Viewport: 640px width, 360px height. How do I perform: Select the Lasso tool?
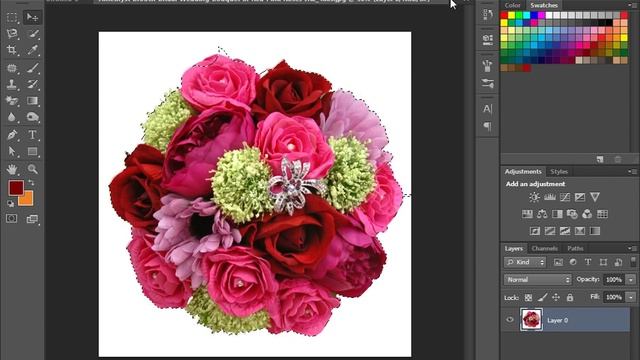point(12,33)
